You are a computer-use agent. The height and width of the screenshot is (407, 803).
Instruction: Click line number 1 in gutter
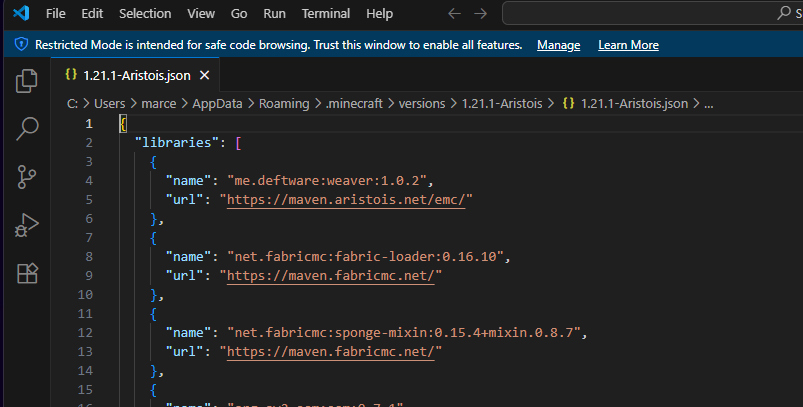[89, 123]
